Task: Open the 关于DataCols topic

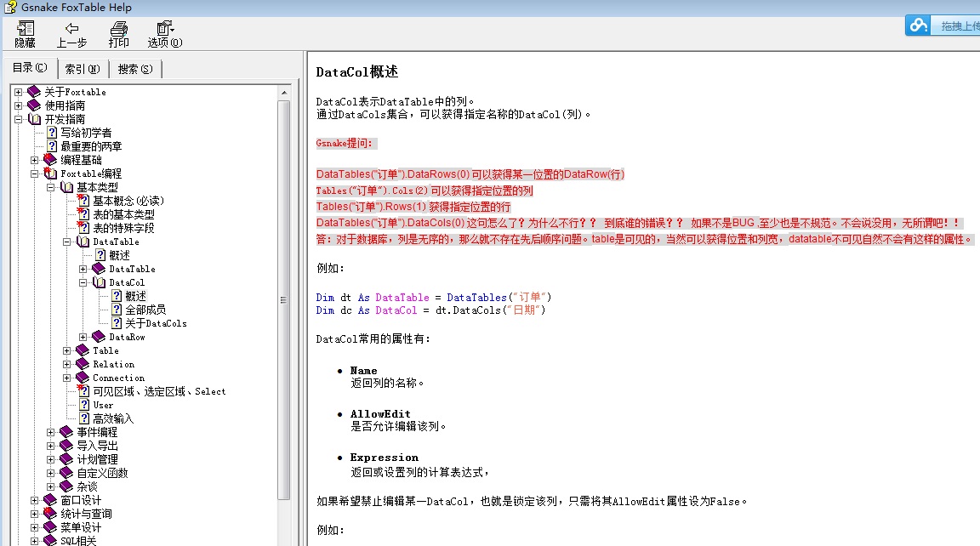Action: click(156, 323)
